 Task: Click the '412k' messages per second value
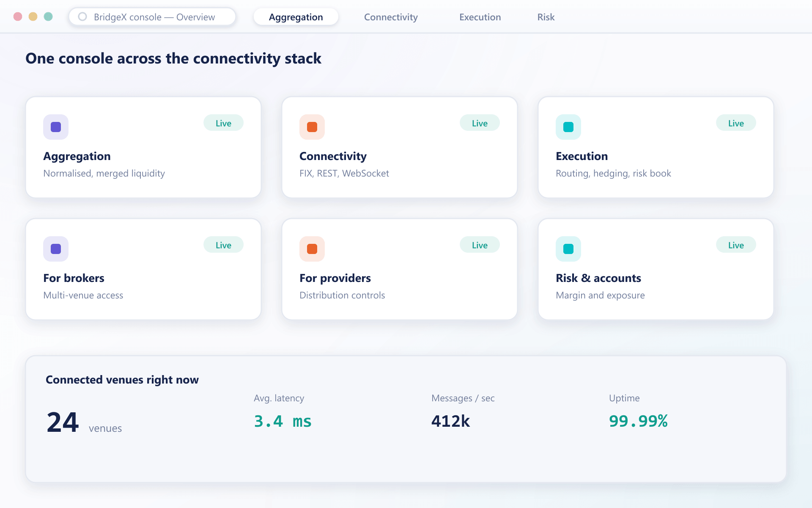pyautogui.click(x=450, y=421)
